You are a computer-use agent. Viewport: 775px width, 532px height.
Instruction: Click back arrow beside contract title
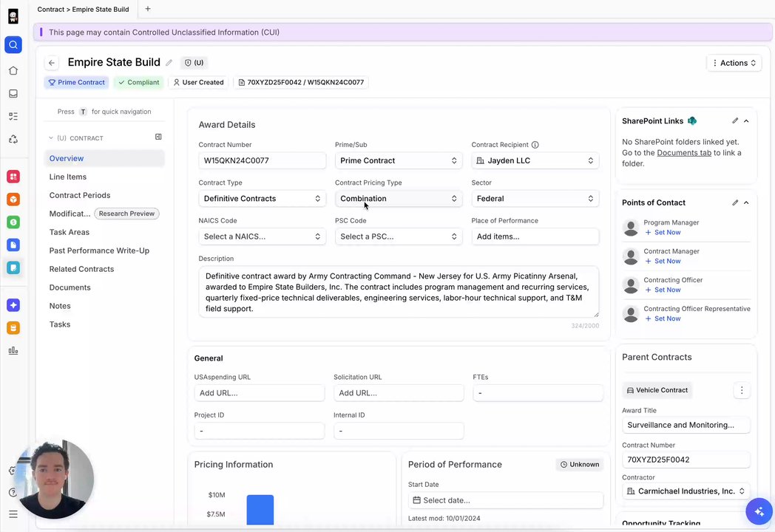(x=52, y=63)
